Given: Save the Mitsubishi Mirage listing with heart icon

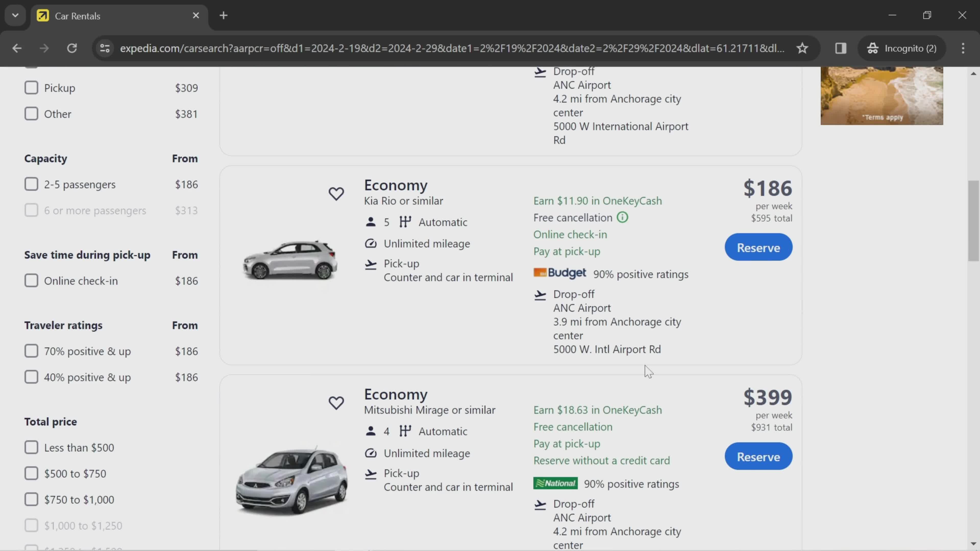Looking at the screenshot, I should pyautogui.click(x=336, y=403).
